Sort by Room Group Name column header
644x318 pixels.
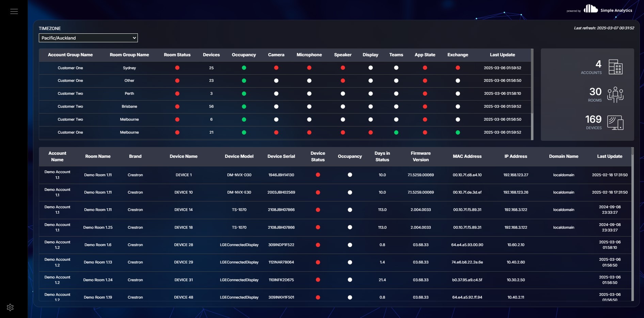(x=129, y=55)
